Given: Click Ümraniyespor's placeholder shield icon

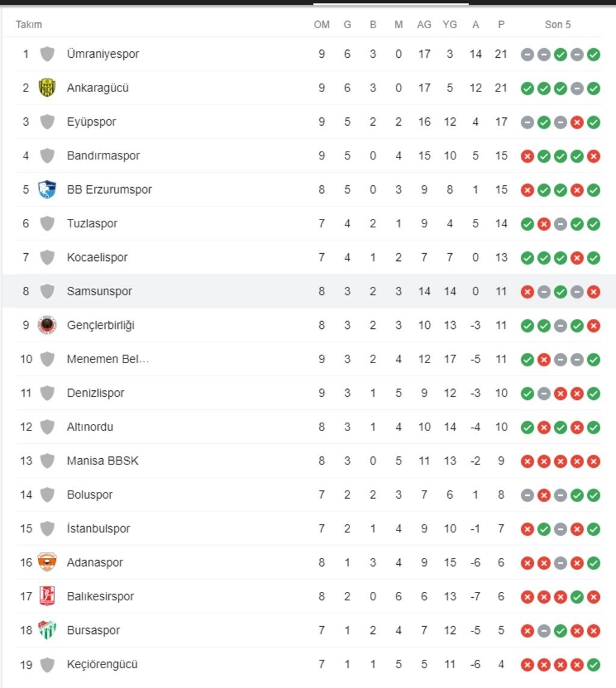Looking at the screenshot, I should point(47,54).
